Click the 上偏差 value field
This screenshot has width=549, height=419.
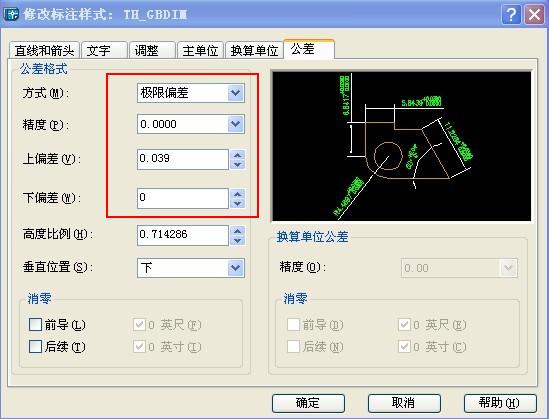(183, 159)
